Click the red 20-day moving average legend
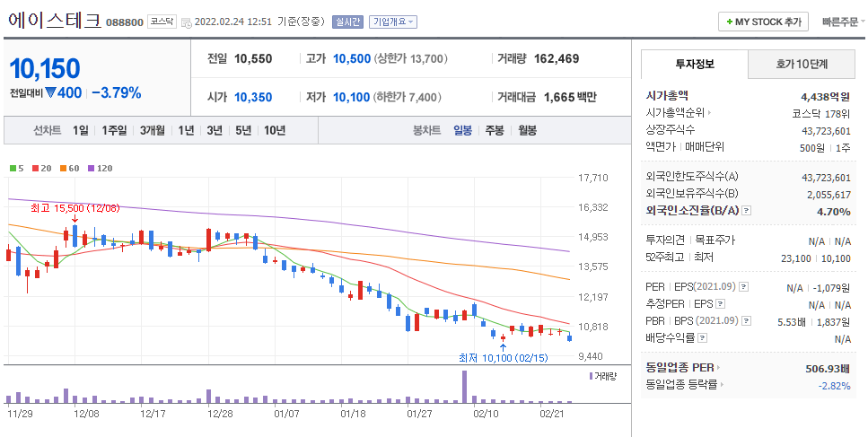Screen dimensions: 868x437 click(x=41, y=168)
